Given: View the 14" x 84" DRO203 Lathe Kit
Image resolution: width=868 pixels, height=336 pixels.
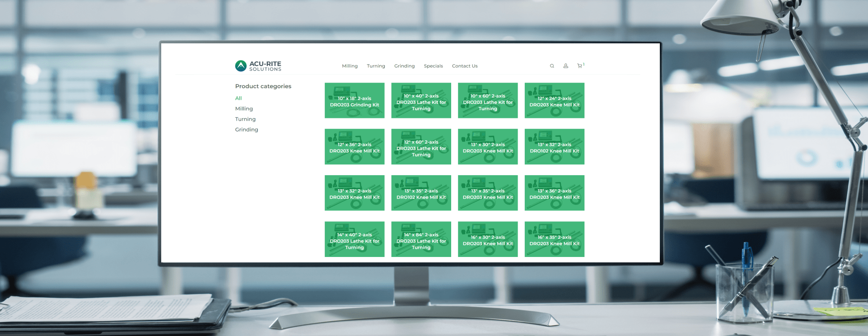Looking at the screenshot, I should (421, 239).
